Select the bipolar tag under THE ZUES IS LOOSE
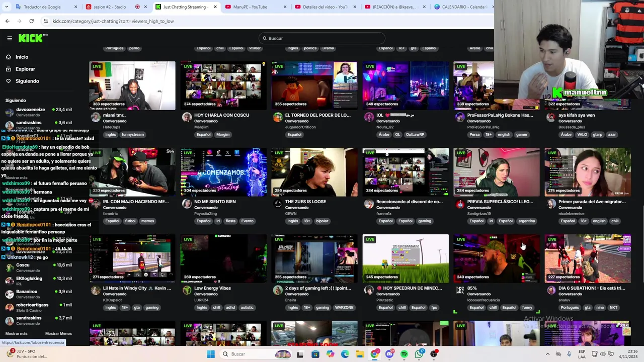Viewport: 644px width, 362px height. 322,221
